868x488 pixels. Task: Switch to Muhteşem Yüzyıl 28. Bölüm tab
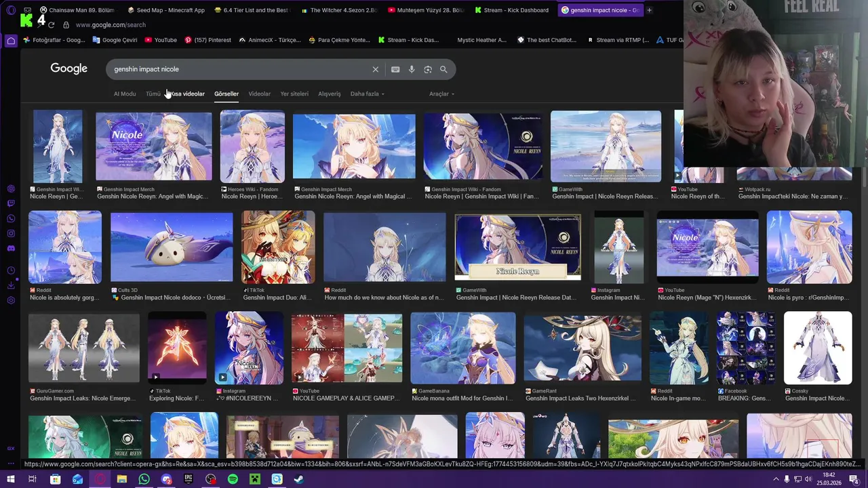coord(427,10)
